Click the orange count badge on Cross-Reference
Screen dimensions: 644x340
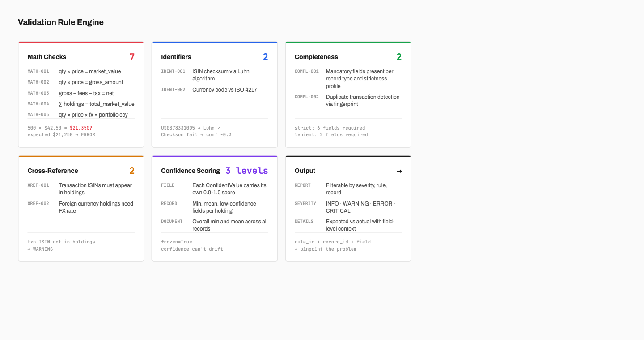[x=132, y=171]
